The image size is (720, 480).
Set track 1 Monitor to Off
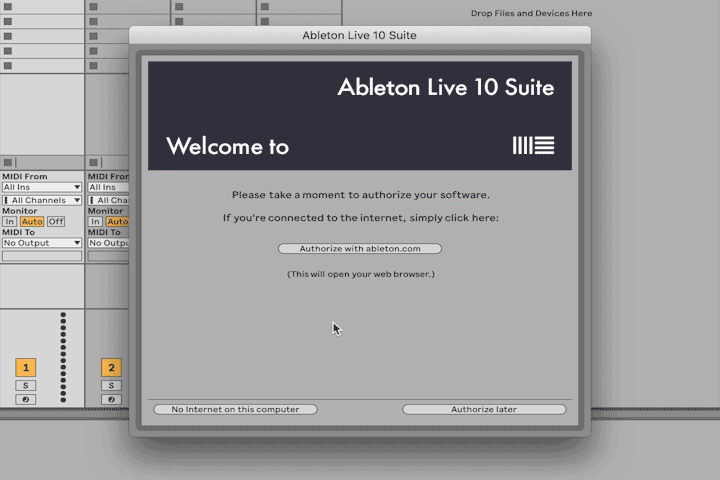(x=56, y=221)
